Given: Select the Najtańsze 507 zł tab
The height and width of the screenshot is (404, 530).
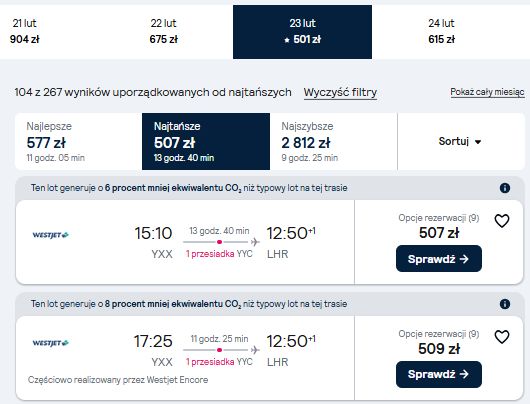Looking at the screenshot, I should point(206,141).
